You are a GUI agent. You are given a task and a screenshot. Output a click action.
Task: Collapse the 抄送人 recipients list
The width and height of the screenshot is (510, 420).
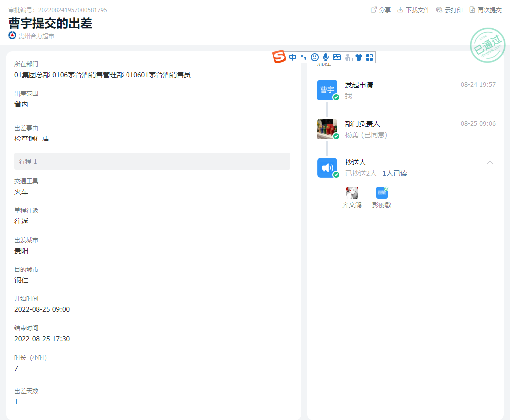pyautogui.click(x=490, y=162)
